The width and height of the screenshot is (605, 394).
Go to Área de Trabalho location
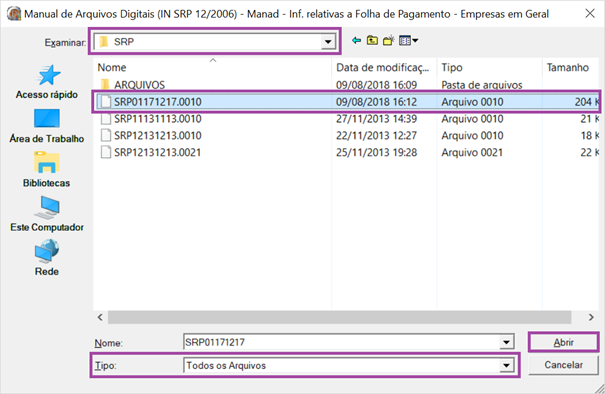click(47, 126)
